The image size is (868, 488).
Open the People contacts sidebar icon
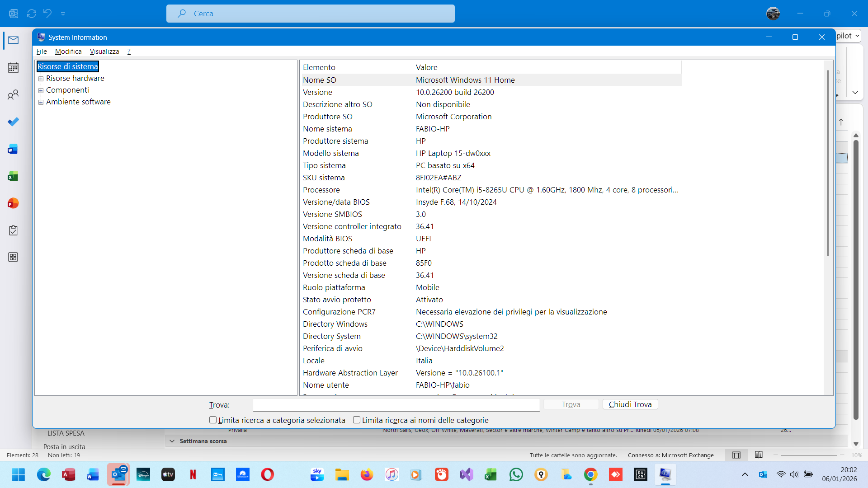(13, 95)
